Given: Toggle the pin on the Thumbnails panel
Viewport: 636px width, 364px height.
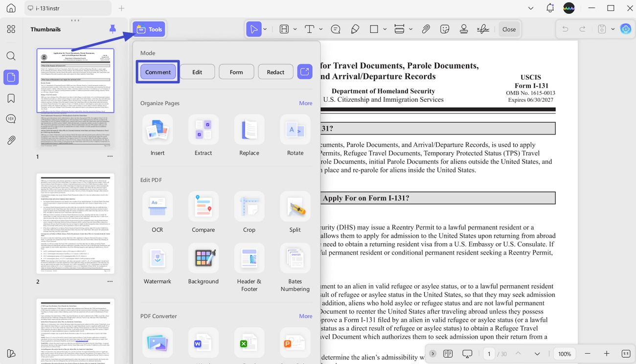Looking at the screenshot, I should click(x=113, y=29).
